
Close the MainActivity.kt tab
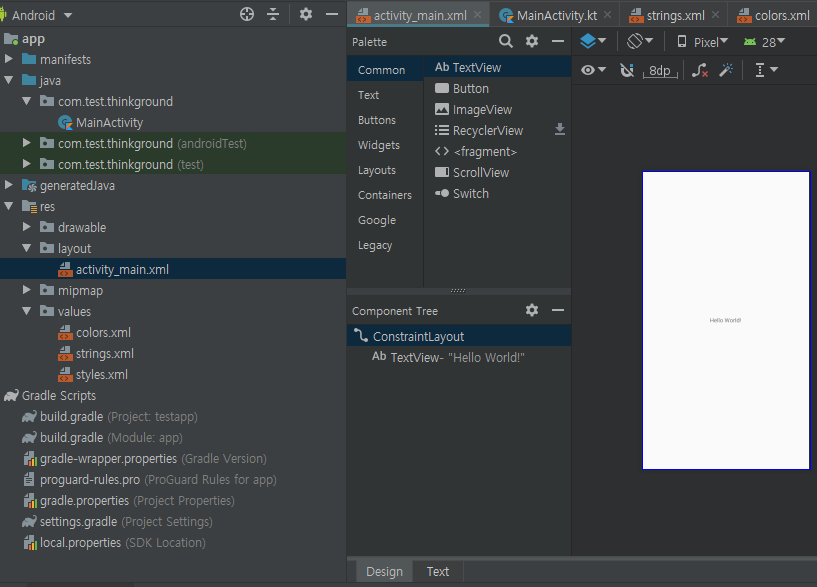[608, 15]
